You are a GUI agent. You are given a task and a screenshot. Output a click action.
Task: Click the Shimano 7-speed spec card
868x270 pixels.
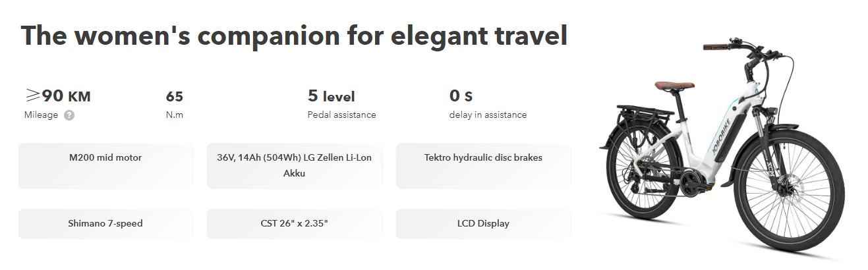coord(105,224)
